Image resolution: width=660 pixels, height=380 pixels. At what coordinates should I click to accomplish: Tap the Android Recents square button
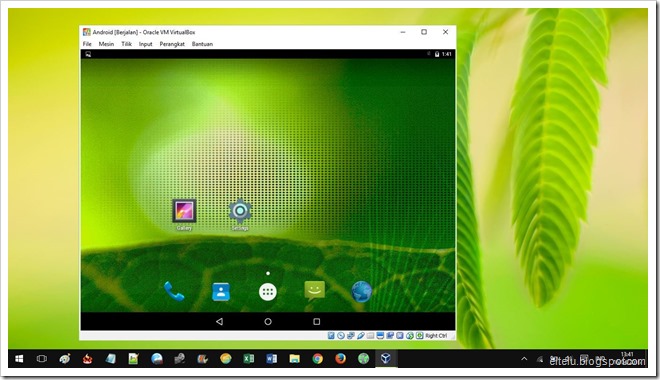pyautogui.click(x=317, y=322)
